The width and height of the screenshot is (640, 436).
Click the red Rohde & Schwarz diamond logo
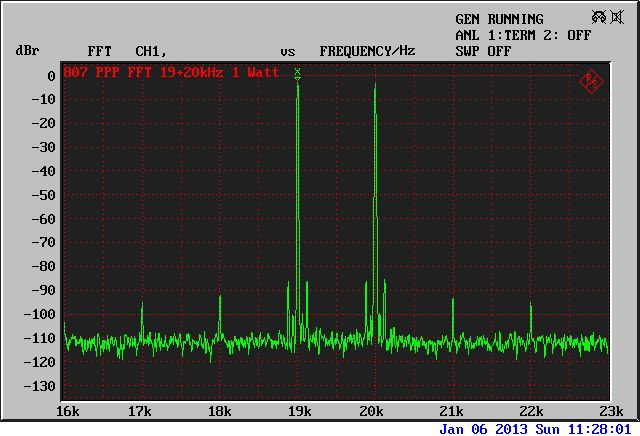[x=592, y=80]
